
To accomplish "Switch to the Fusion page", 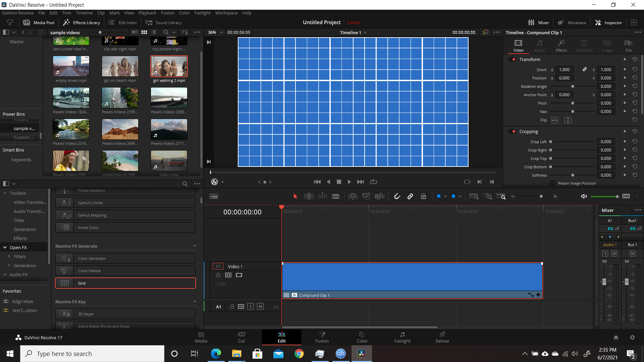I will (x=322, y=337).
